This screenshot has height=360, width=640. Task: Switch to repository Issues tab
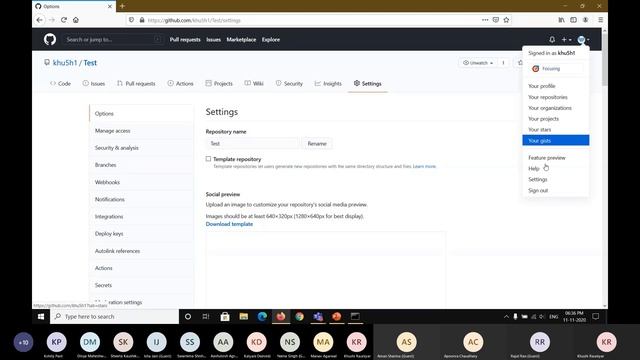[x=94, y=83]
